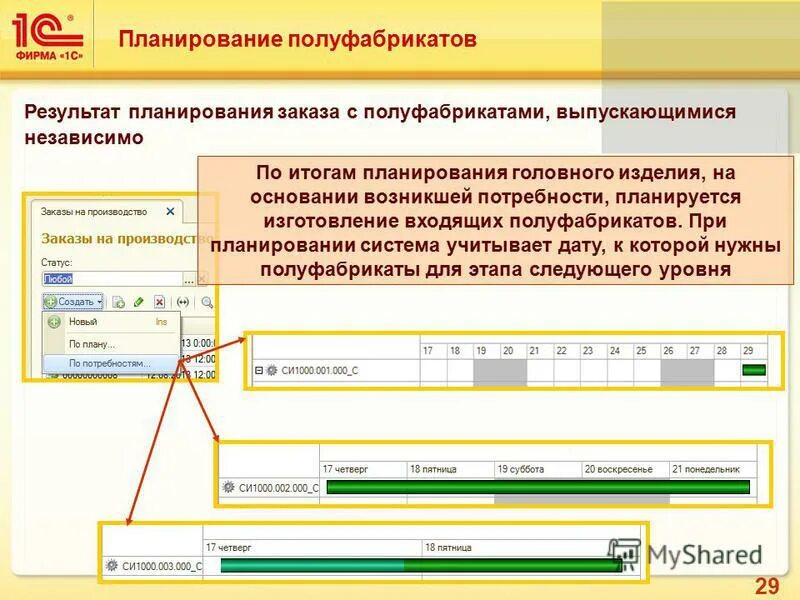Click the gear icon beside СИ1000.002.000_С
This screenshot has height=600, width=800.
(x=228, y=487)
